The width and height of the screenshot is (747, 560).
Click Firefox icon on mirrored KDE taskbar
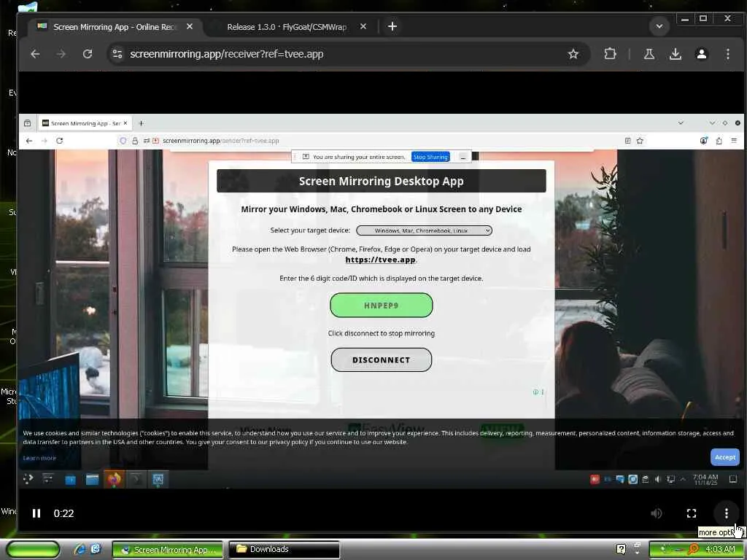pyautogui.click(x=114, y=479)
